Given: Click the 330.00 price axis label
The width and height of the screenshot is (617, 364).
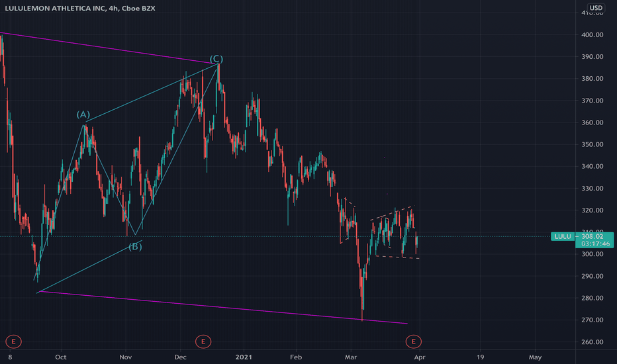Looking at the screenshot, I should point(593,189).
